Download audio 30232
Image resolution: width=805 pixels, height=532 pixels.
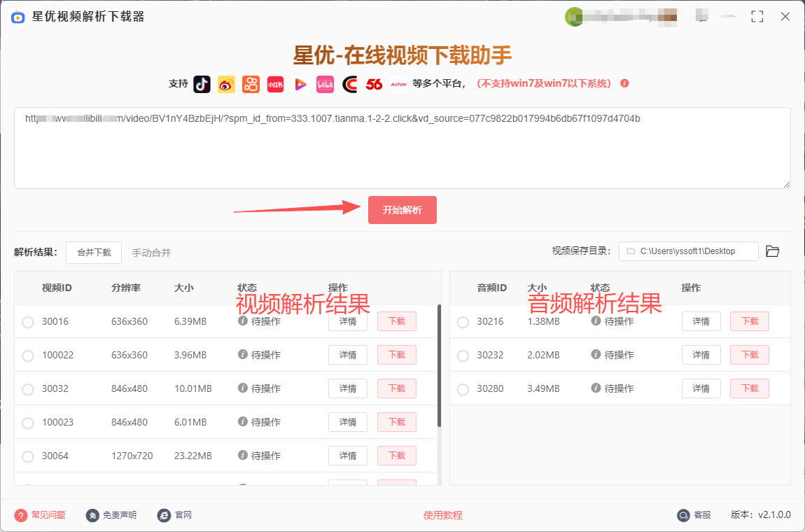coord(750,355)
